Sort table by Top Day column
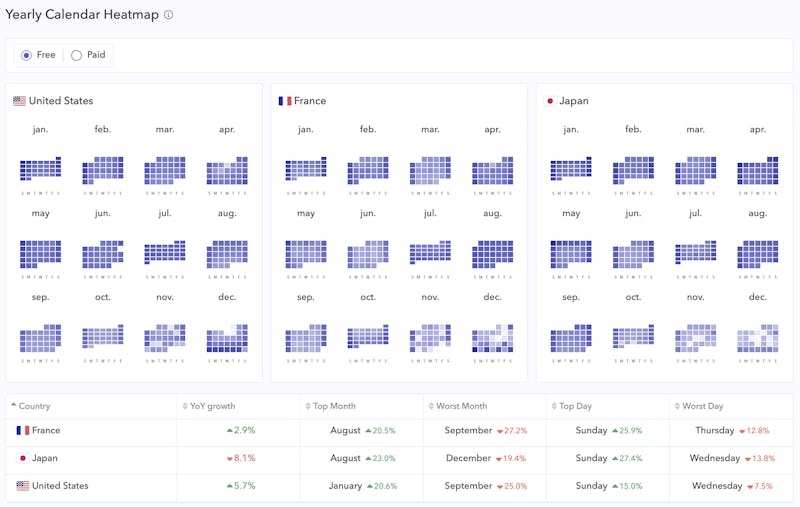Image resolution: width=800 pixels, height=507 pixels. 580,406
